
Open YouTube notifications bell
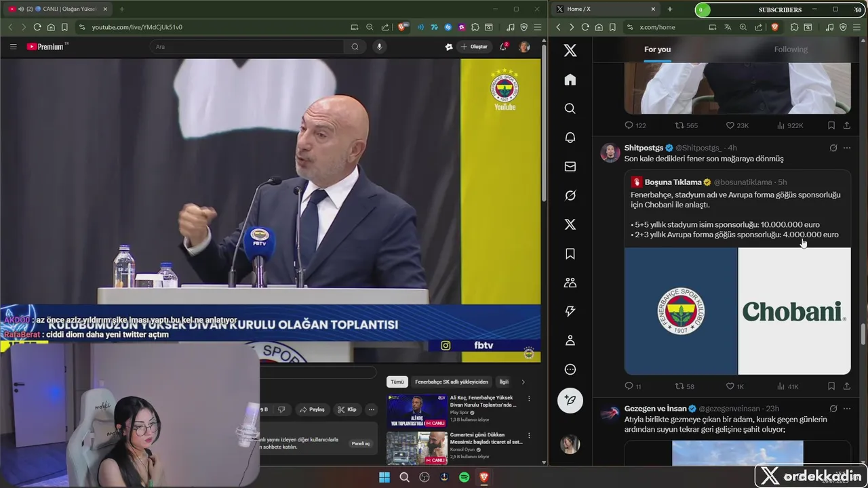click(x=503, y=47)
